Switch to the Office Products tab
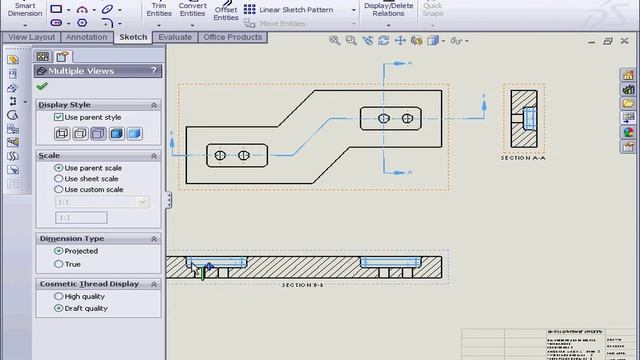This screenshot has width=640, height=360. click(x=233, y=37)
